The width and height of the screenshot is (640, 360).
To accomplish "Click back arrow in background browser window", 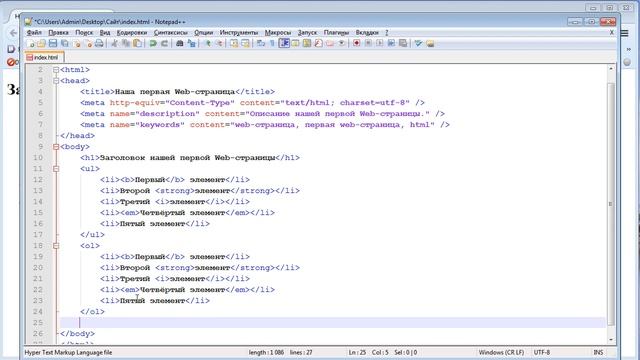I will (13, 33).
